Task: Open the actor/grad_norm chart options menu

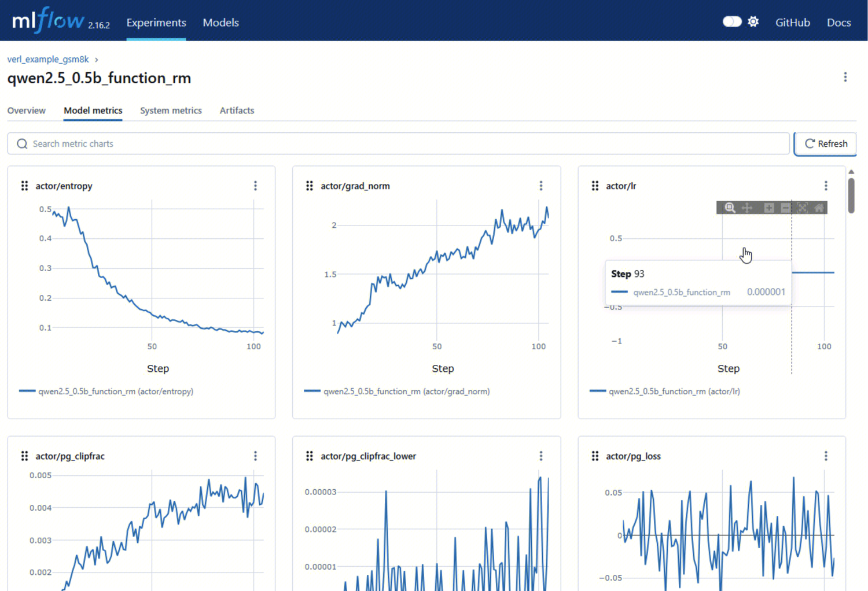Action: point(541,186)
